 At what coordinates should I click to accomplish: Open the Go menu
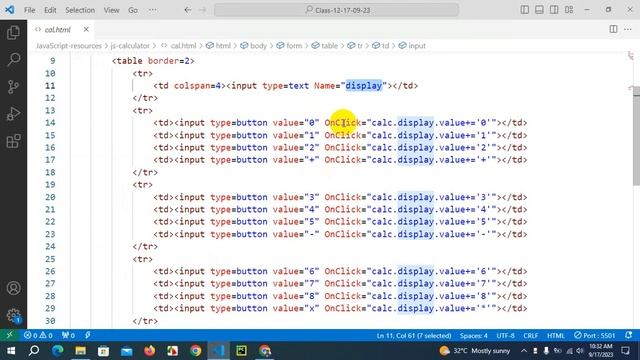coord(133,10)
